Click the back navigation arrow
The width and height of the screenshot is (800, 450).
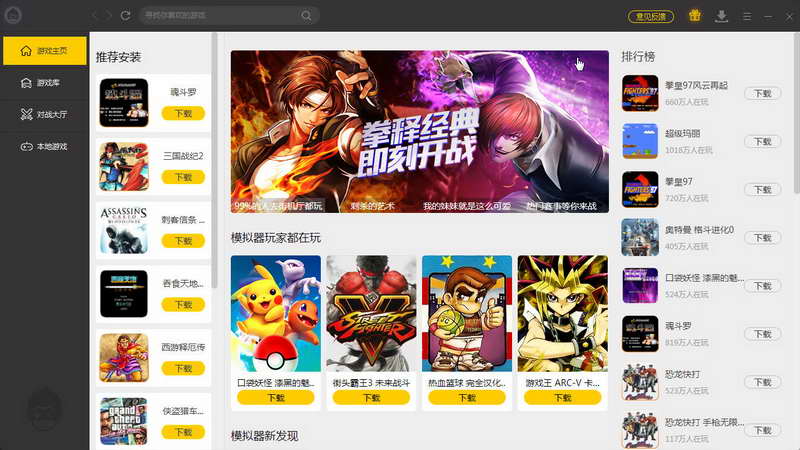tap(95, 16)
